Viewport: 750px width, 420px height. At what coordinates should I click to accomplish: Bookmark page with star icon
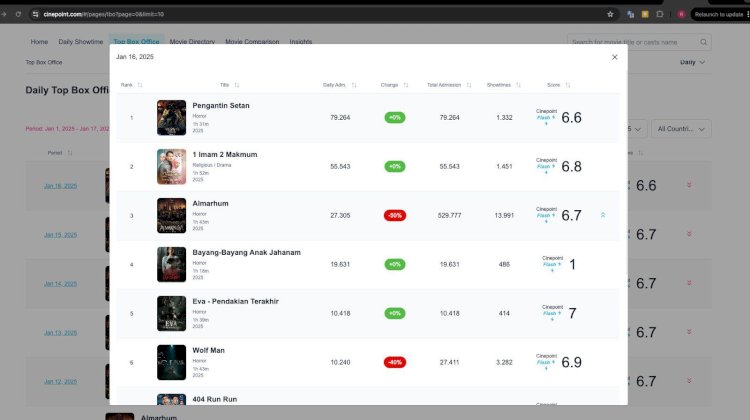click(x=610, y=14)
